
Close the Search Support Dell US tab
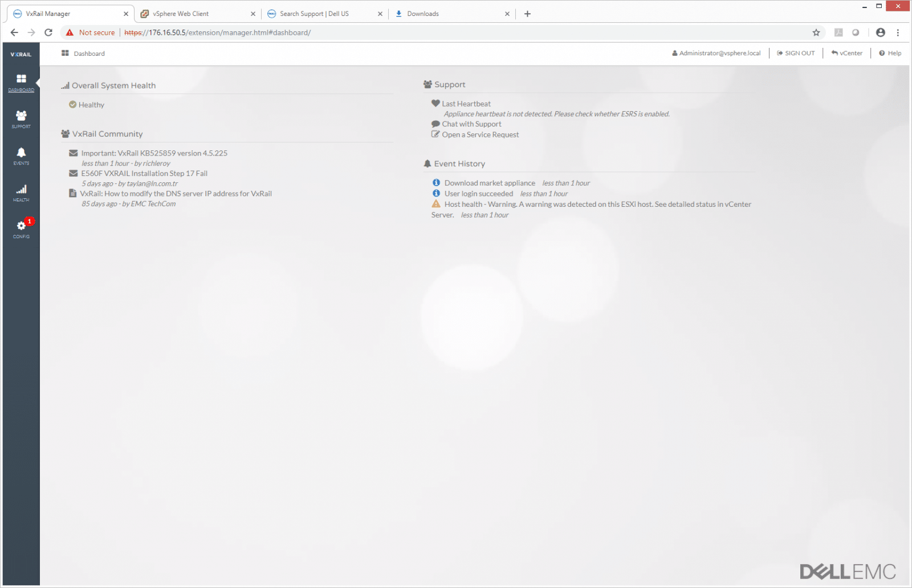(380, 14)
